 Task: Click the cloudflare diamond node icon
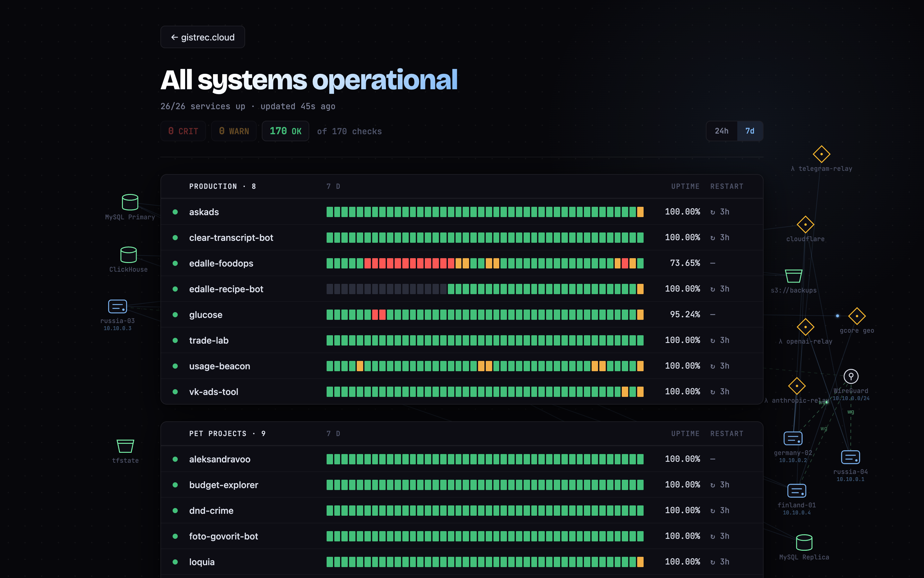pyautogui.click(x=805, y=224)
